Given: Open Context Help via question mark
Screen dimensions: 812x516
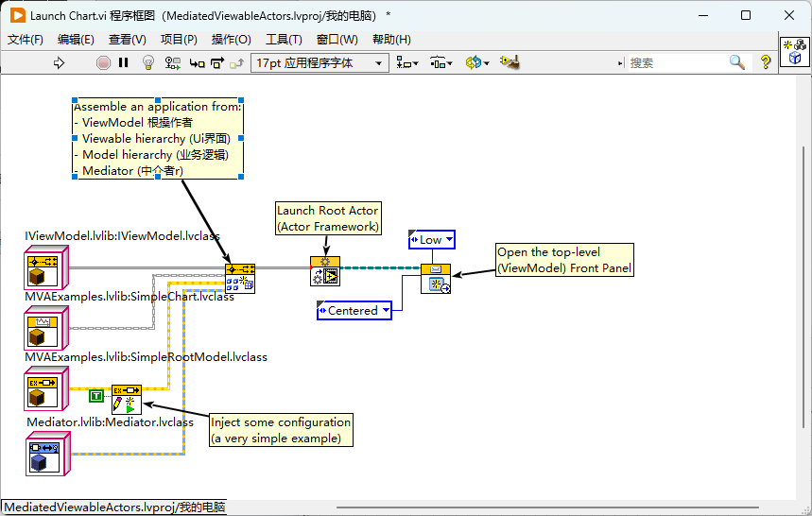Looking at the screenshot, I should [x=766, y=63].
